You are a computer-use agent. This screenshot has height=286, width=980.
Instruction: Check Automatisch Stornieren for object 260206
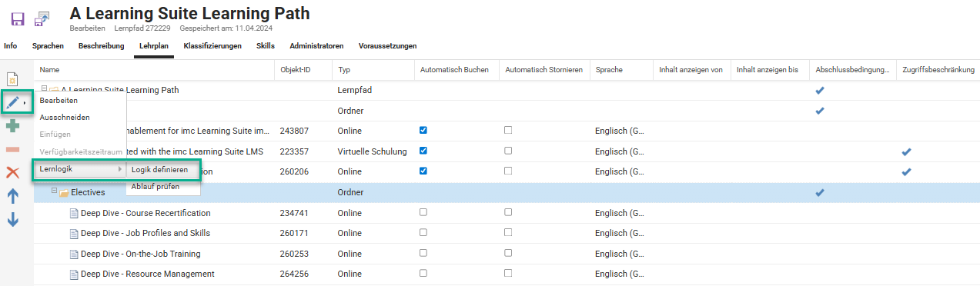(508, 171)
